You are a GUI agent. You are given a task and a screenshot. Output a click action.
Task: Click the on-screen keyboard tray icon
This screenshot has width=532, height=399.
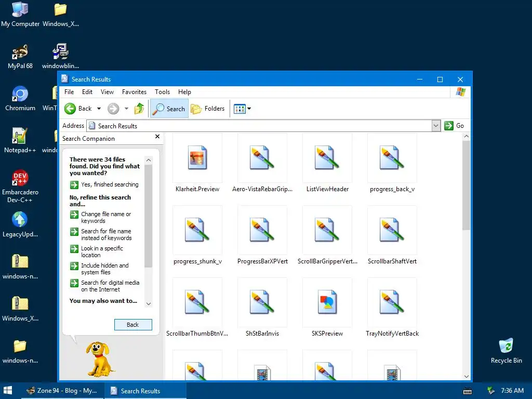tap(468, 391)
